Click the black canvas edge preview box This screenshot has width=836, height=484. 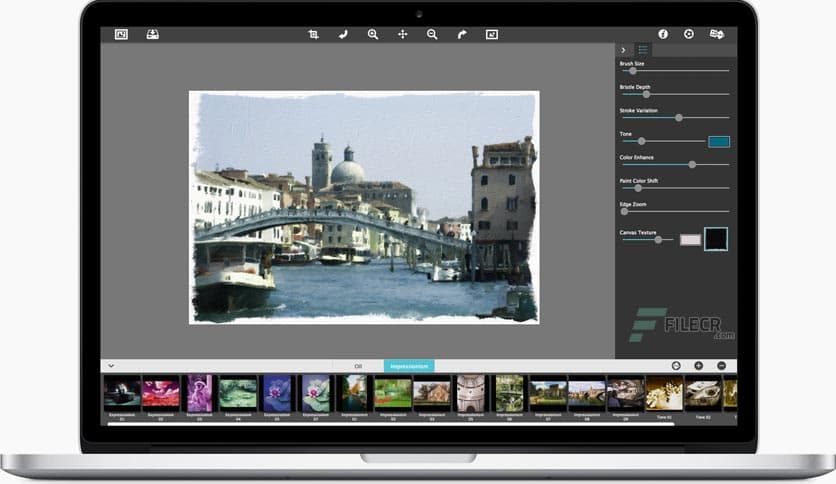[x=716, y=239]
